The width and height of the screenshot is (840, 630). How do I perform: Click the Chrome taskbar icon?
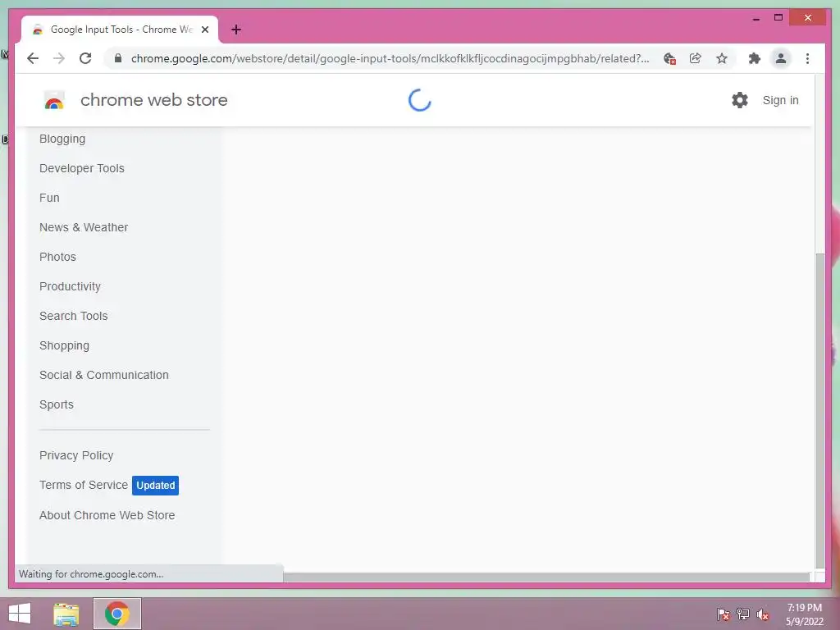pos(117,614)
